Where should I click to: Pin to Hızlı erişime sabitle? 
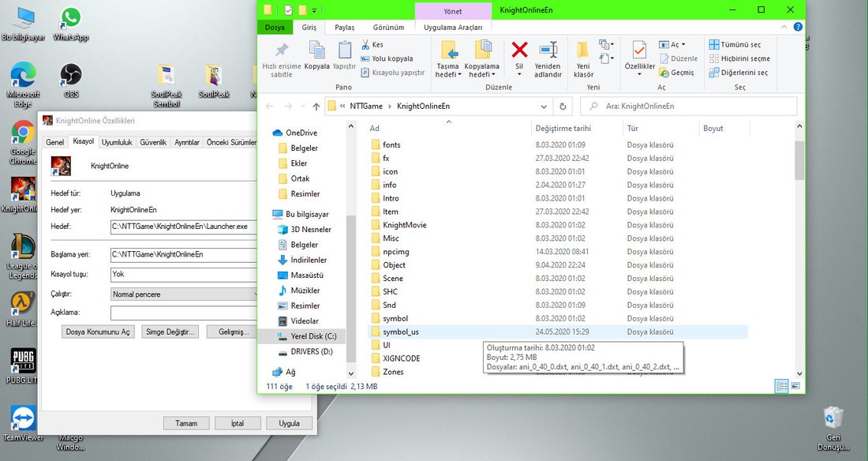pos(281,58)
